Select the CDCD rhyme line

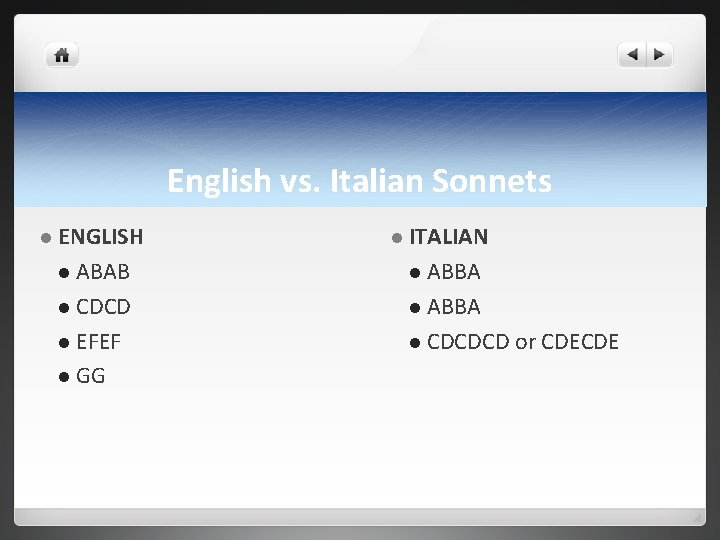click(x=103, y=307)
